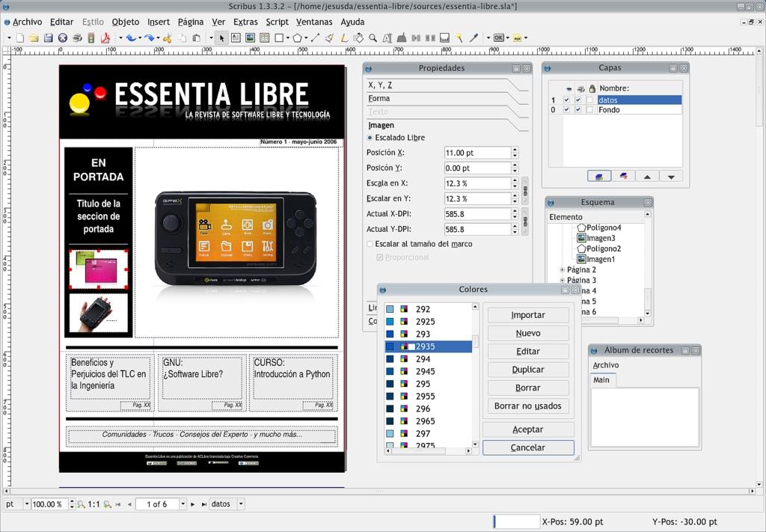The image size is (766, 532).
Task: Click the Open document folder icon
Action: [x=33, y=37]
